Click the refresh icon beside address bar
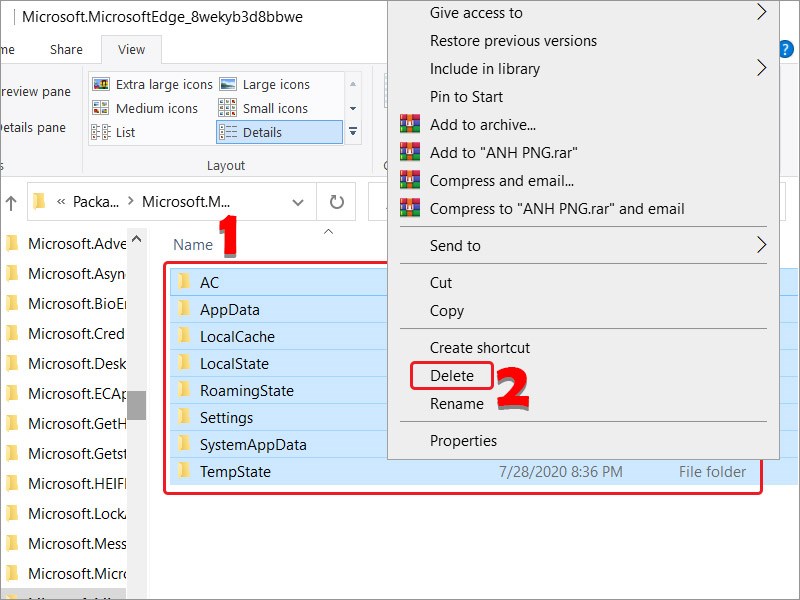Image resolution: width=800 pixels, height=600 pixels. (x=336, y=202)
